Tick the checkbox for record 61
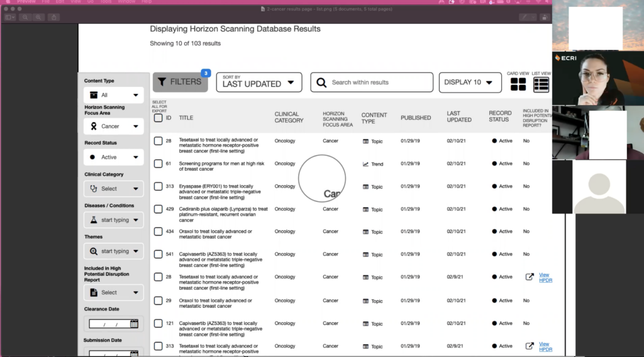 click(158, 164)
